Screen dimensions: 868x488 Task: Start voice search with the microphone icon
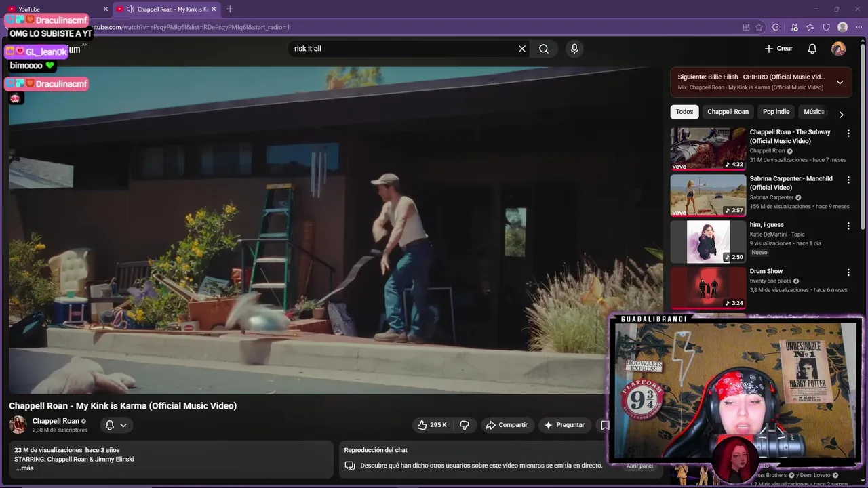tap(574, 49)
